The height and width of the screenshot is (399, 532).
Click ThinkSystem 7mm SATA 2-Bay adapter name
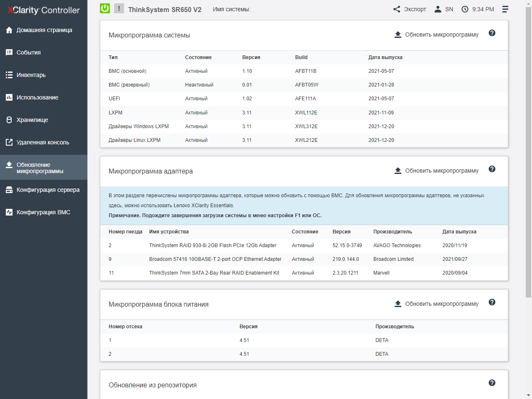tap(214, 273)
